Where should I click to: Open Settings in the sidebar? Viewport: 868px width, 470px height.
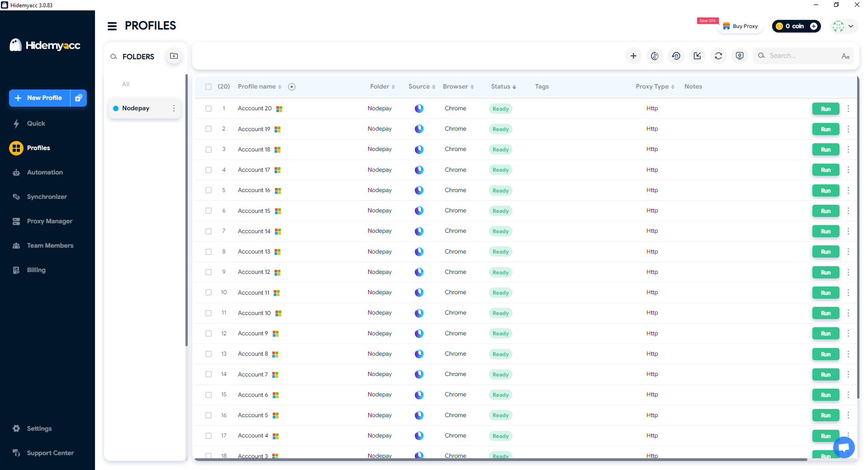[39, 428]
